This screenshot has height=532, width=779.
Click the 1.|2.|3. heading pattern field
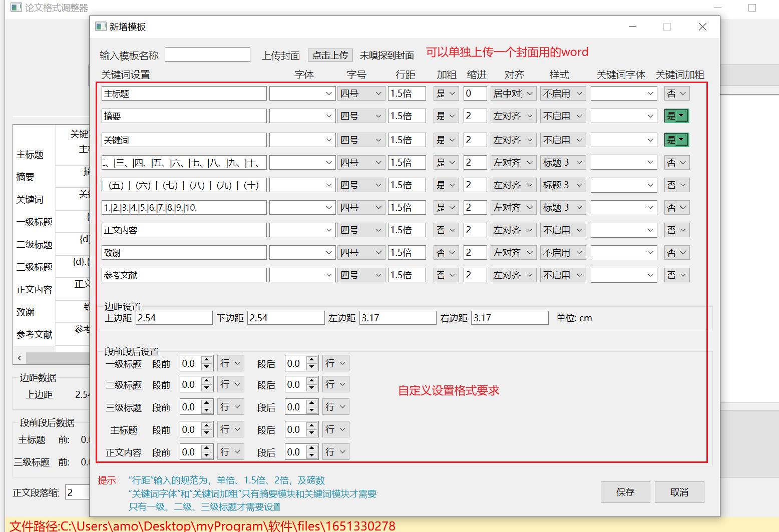[184, 208]
